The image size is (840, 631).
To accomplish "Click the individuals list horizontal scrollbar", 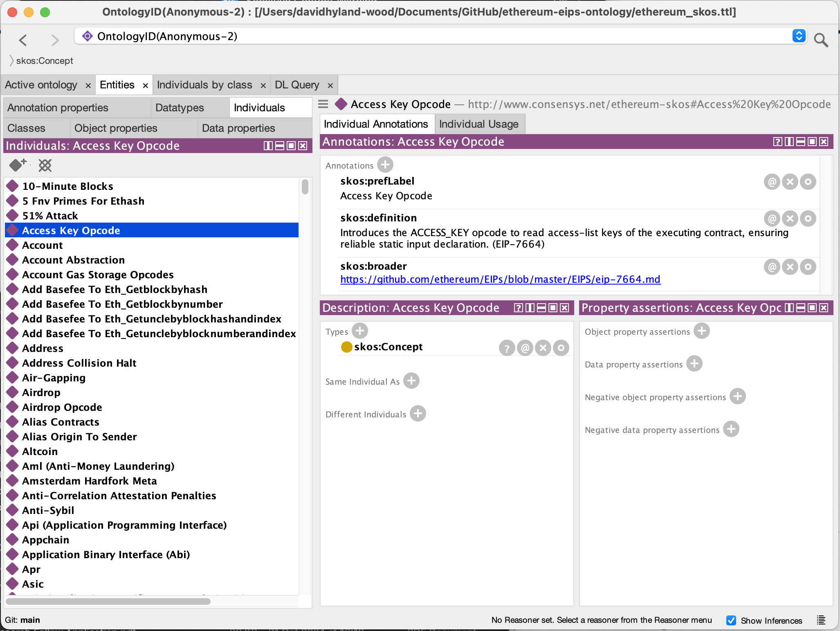I will coord(108,601).
